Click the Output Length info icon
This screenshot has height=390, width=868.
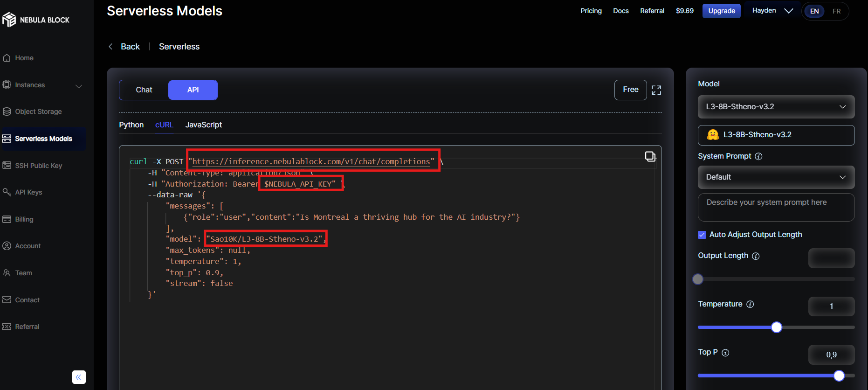pyautogui.click(x=756, y=256)
